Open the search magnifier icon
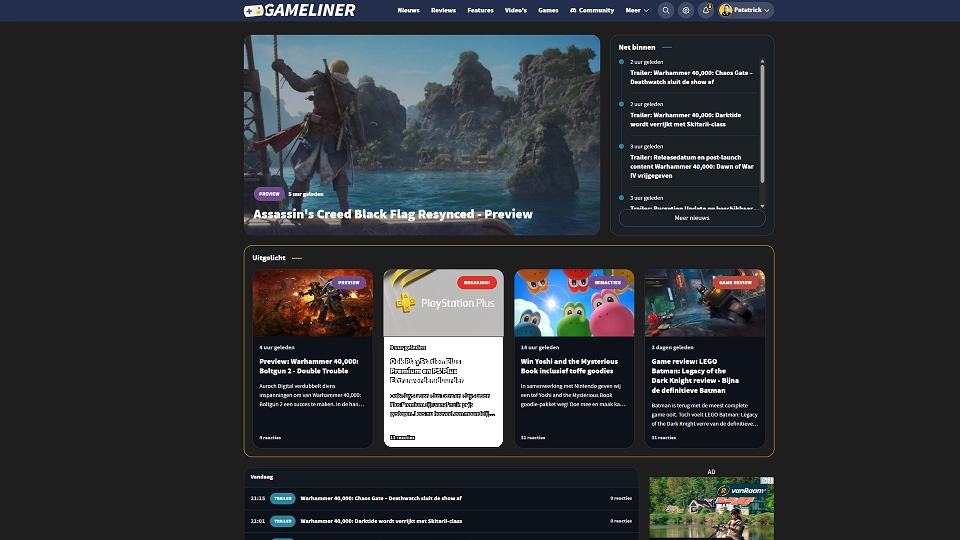 click(x=666, y=10)
